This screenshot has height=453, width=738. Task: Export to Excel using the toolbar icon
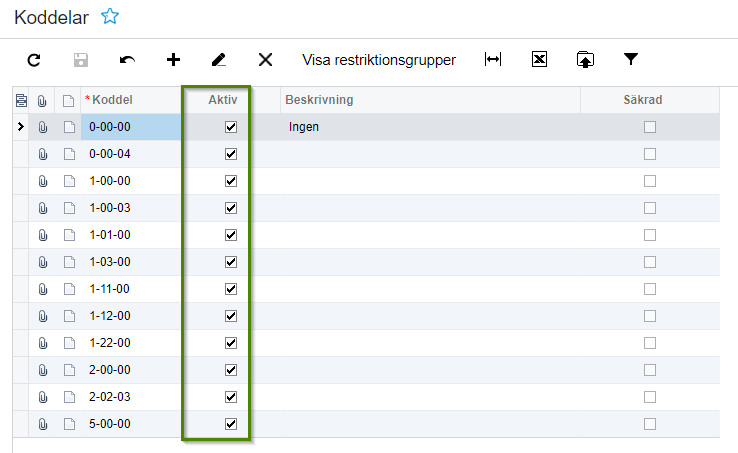tap(539, 60)
